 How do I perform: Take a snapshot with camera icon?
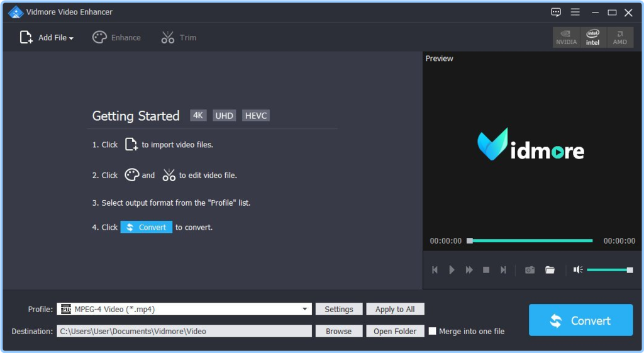[530, 270]
